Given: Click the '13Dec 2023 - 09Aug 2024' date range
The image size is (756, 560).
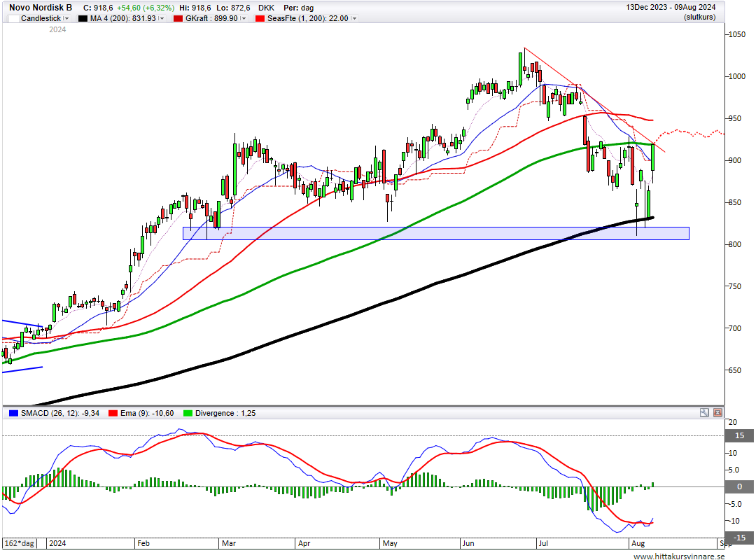Looking at the screenshot, I should coord(671,7).
